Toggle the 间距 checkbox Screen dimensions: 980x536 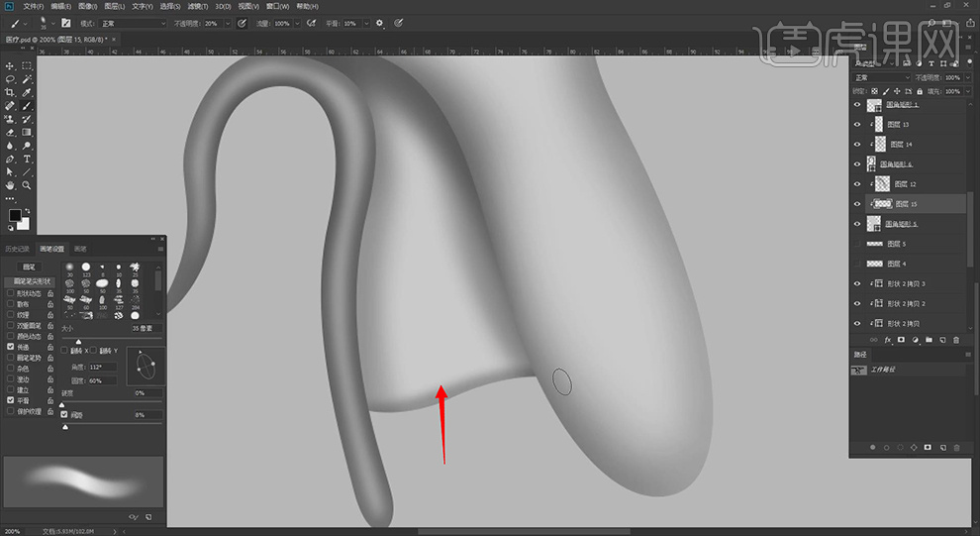[x=63, y=415]
